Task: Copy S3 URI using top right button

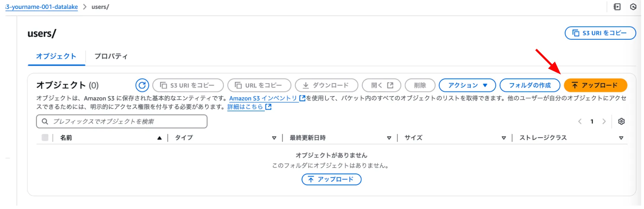Action: point(600,33)
